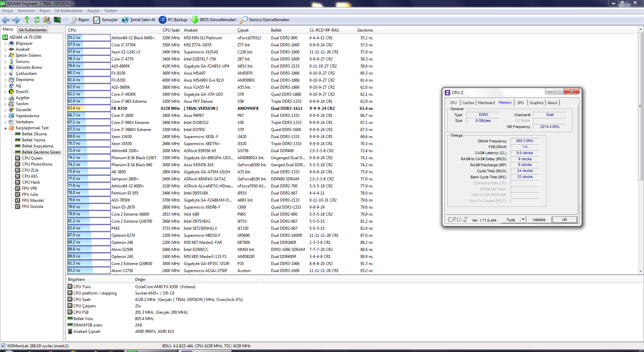This screenshot has height=352, width=644.
Task: Switch to the Caches tab in CPU-Z
Action: point(468,103)
